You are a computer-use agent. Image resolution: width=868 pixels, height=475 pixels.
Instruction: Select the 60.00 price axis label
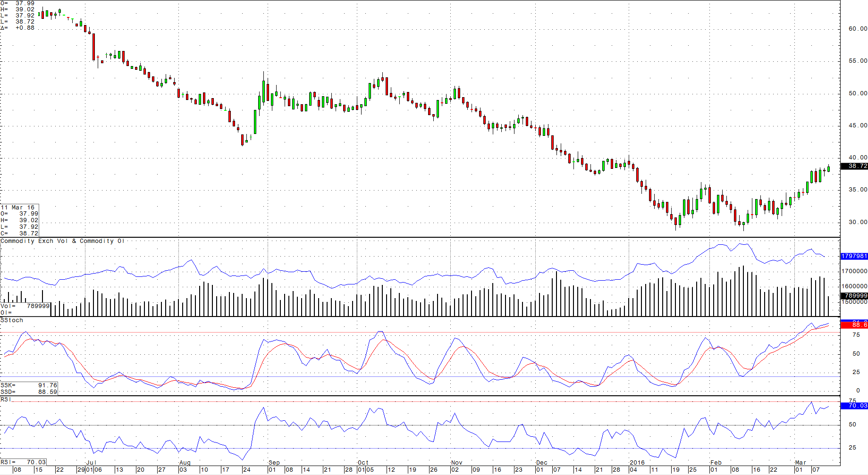tap(858, 29)
